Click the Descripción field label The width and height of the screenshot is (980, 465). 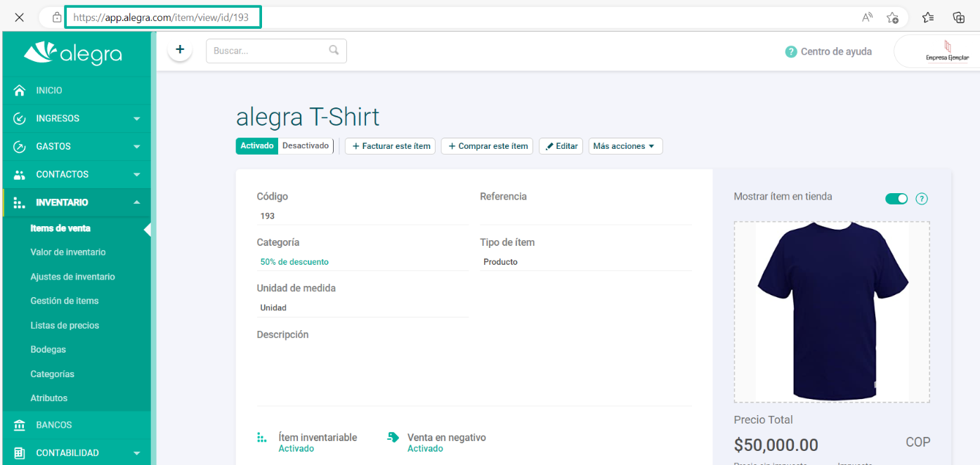tap(282, 335)
